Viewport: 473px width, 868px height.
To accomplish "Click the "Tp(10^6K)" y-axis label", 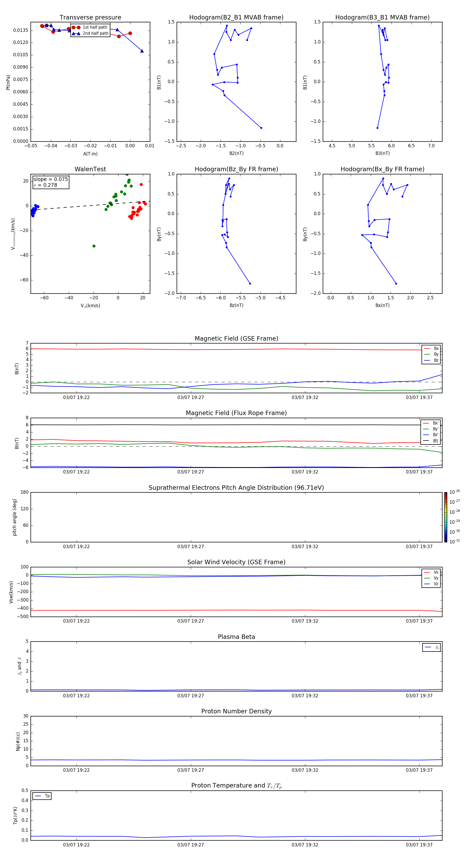I will (15, 815).
